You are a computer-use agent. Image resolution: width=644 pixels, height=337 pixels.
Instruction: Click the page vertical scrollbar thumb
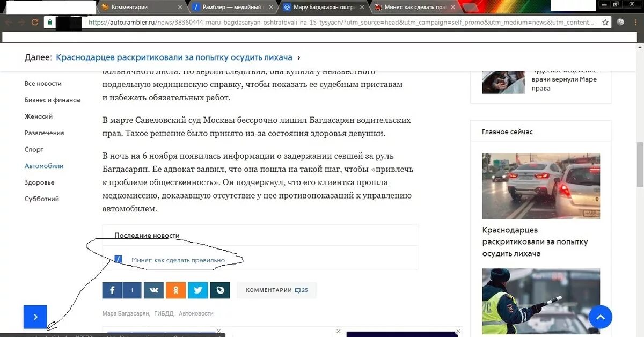[x=639, y=164]
